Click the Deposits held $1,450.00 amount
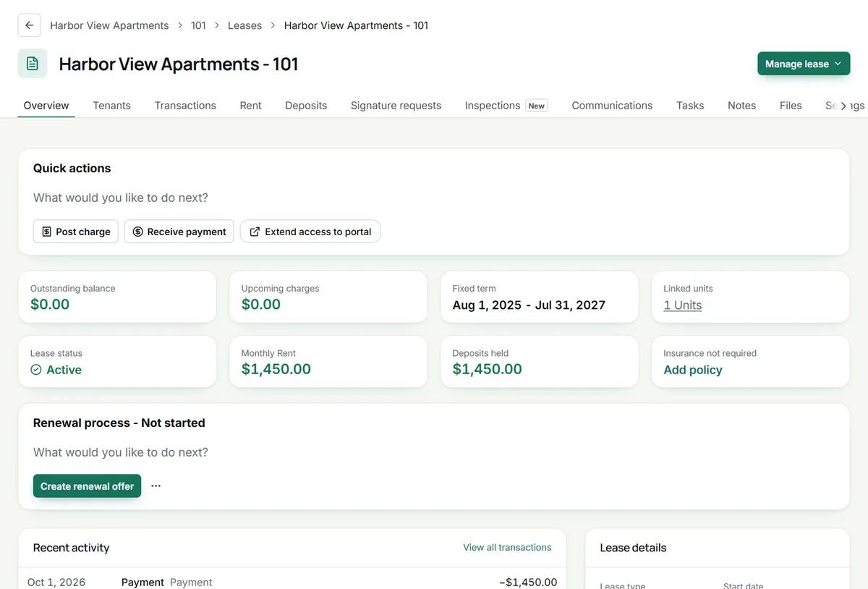Viewport: 868px width, 589px height. [x=487, y=369]
